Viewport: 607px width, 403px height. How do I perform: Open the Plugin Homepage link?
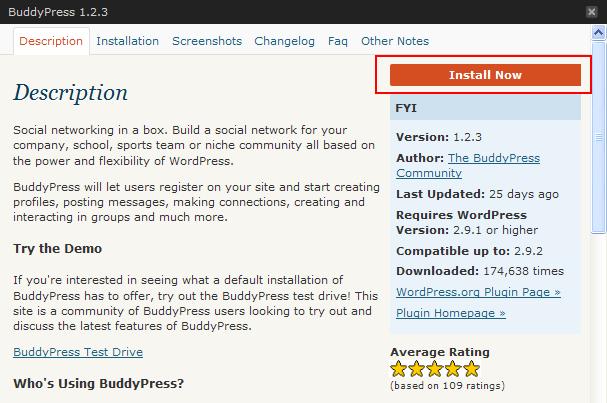[451, 313]
